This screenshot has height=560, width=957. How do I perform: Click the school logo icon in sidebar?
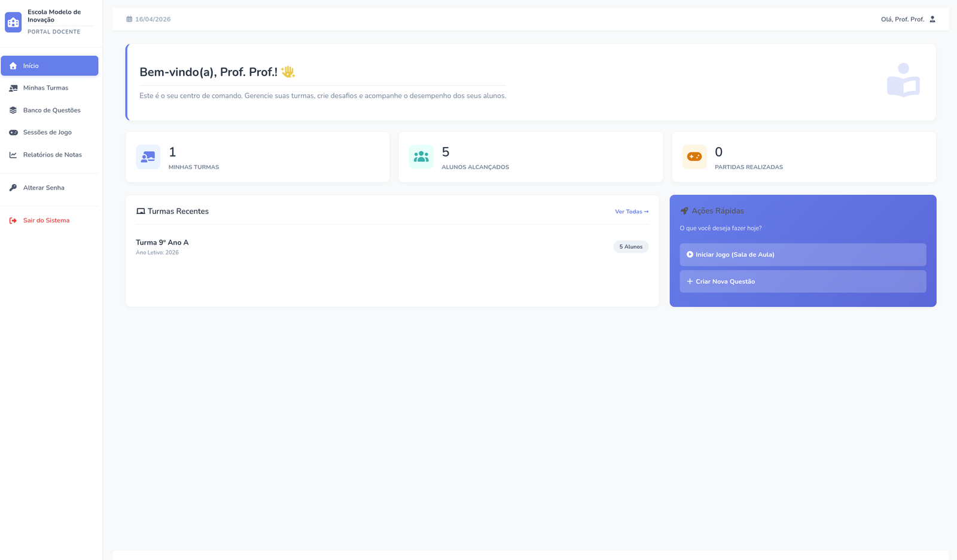[13, 22]
